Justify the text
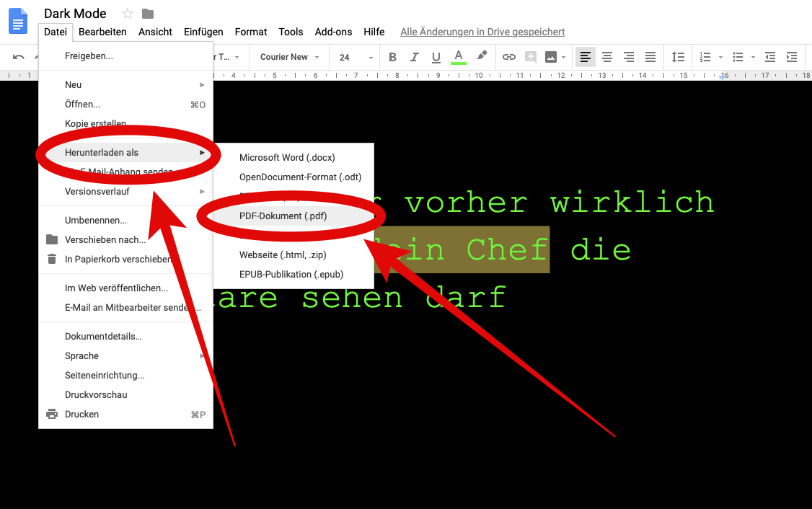This screenshot has height=509, width=812. coord(650,57)
